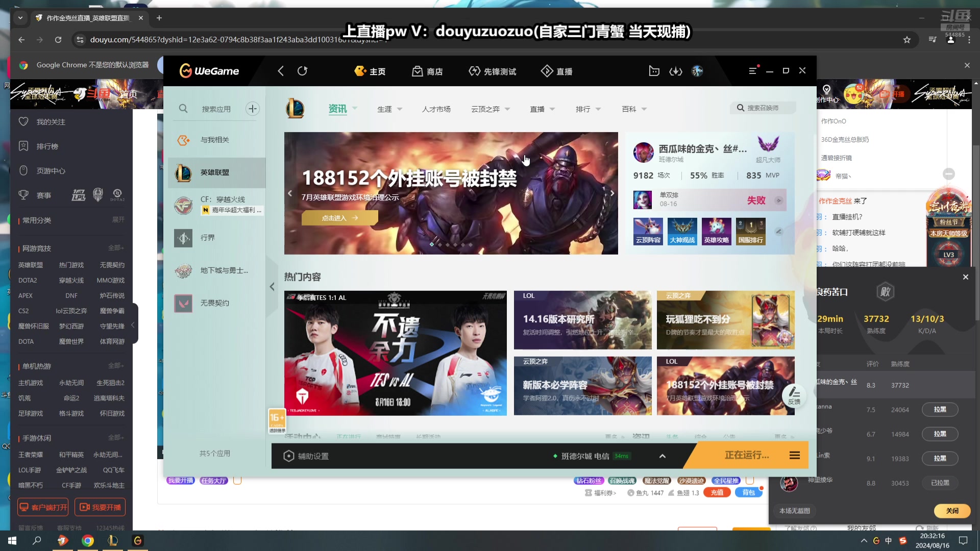Open the 先锋测试 tab
Screen dimensions: 980x551
pyautogui.click(x=493, y=71)
